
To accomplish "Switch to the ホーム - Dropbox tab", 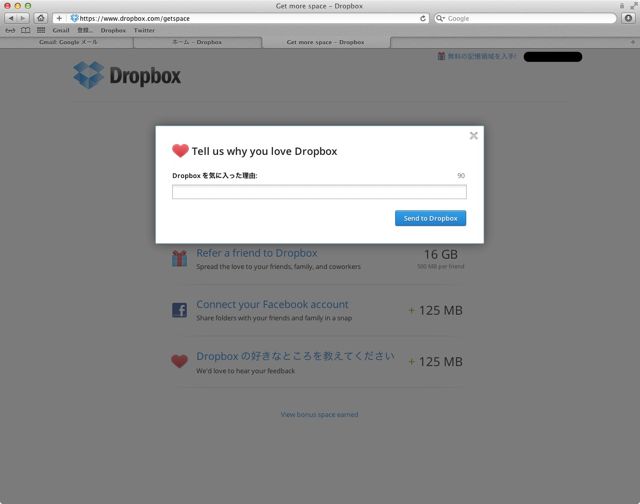I will pos(197,42).
